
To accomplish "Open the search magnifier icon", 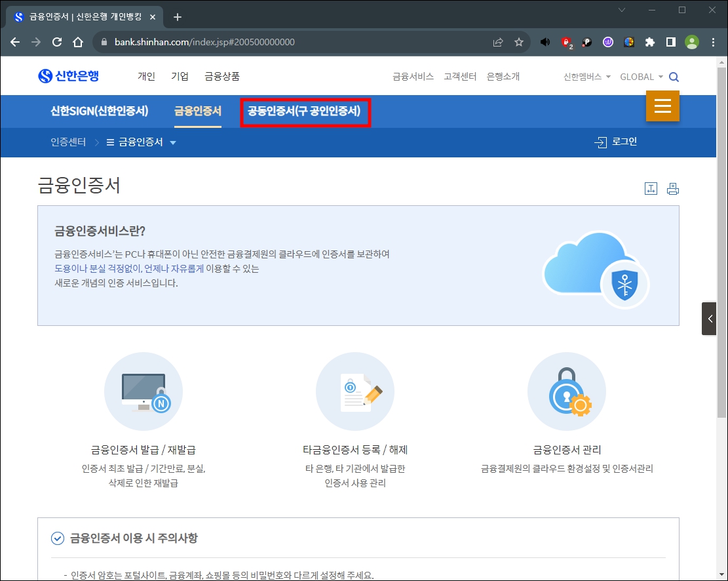I will (674, 76).
